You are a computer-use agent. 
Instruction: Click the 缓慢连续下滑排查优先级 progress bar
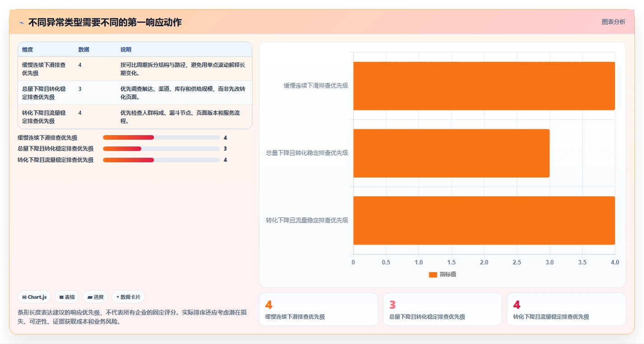coord(161,137)
